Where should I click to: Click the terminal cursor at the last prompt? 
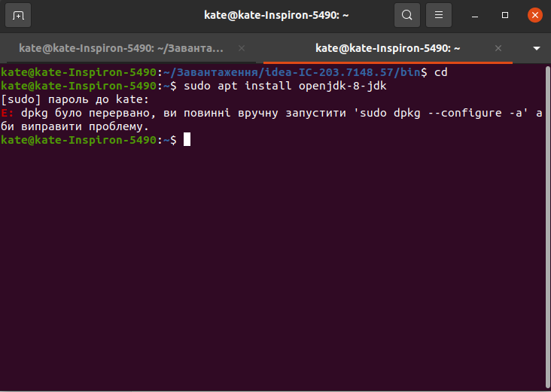pos(187,140)
